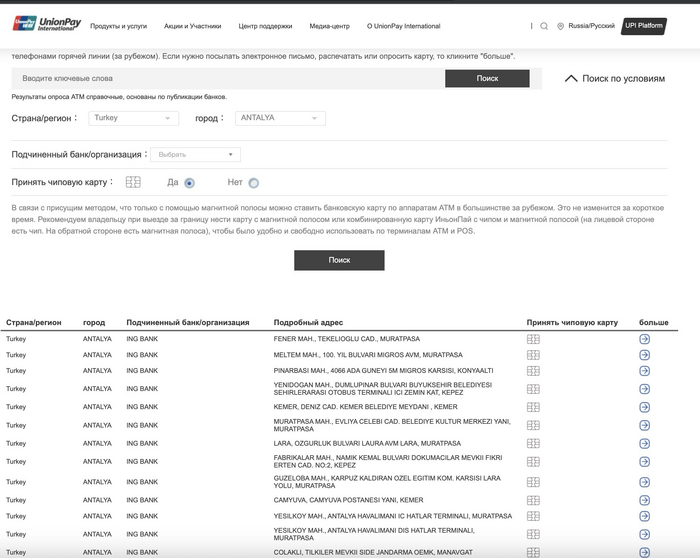Click the Поиск button beside keyword field
700x558 pixels.
[487, 78]
